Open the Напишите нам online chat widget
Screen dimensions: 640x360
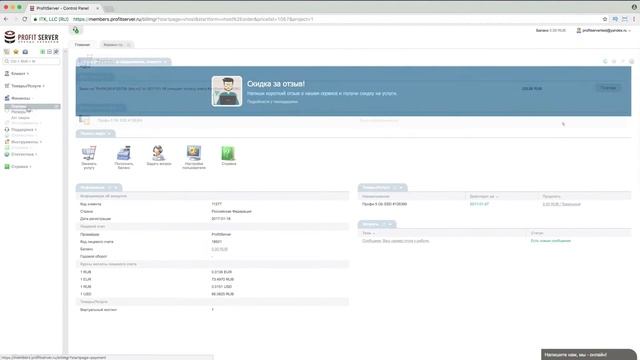coord(589,354)
